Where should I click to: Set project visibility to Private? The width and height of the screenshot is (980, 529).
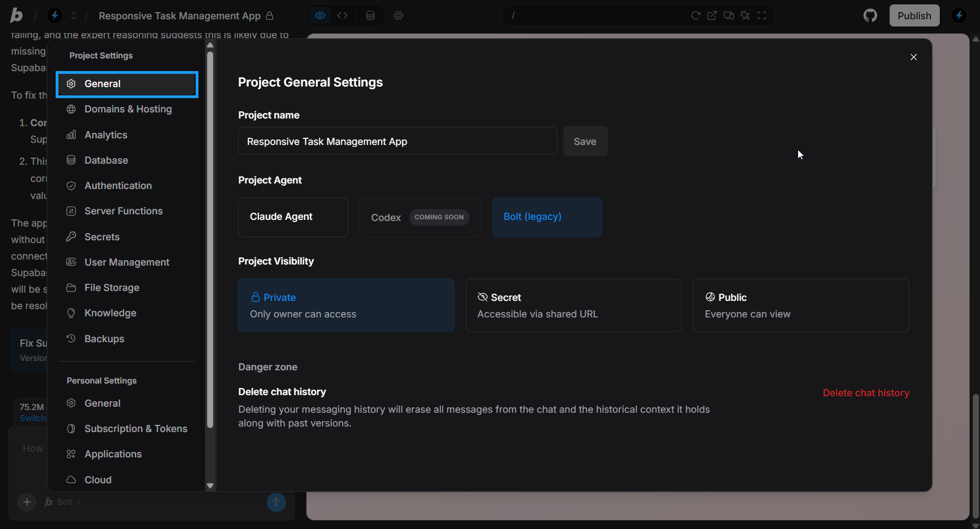[346, 305]
